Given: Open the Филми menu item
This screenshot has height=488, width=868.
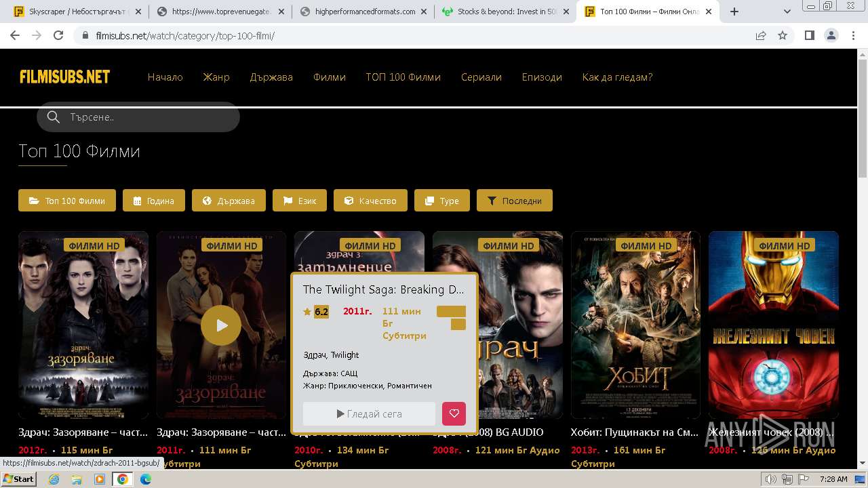Looking at the screenshot, I should click(x=330, y=77).
